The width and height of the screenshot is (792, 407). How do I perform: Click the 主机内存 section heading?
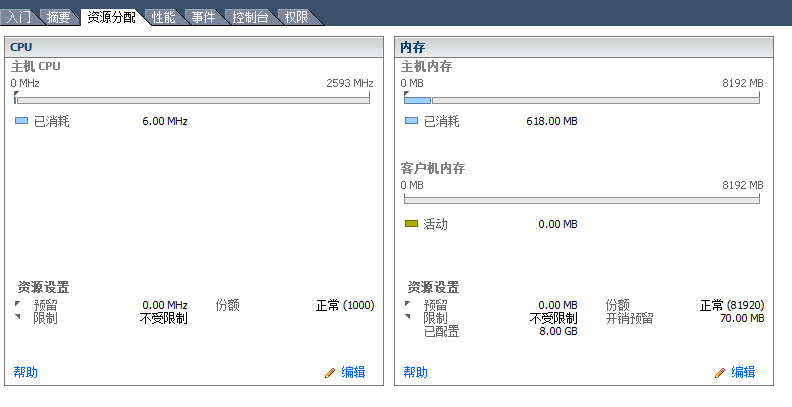point(426,66)
